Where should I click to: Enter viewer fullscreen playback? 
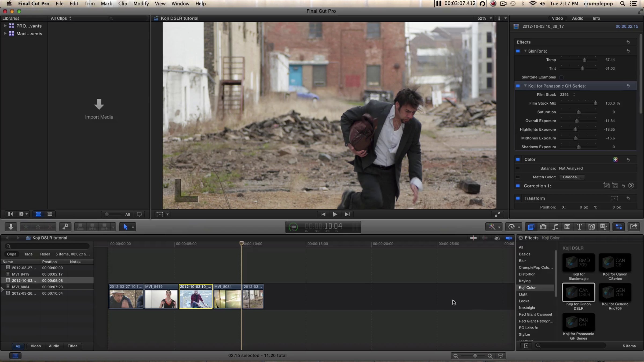coord(497,214)
